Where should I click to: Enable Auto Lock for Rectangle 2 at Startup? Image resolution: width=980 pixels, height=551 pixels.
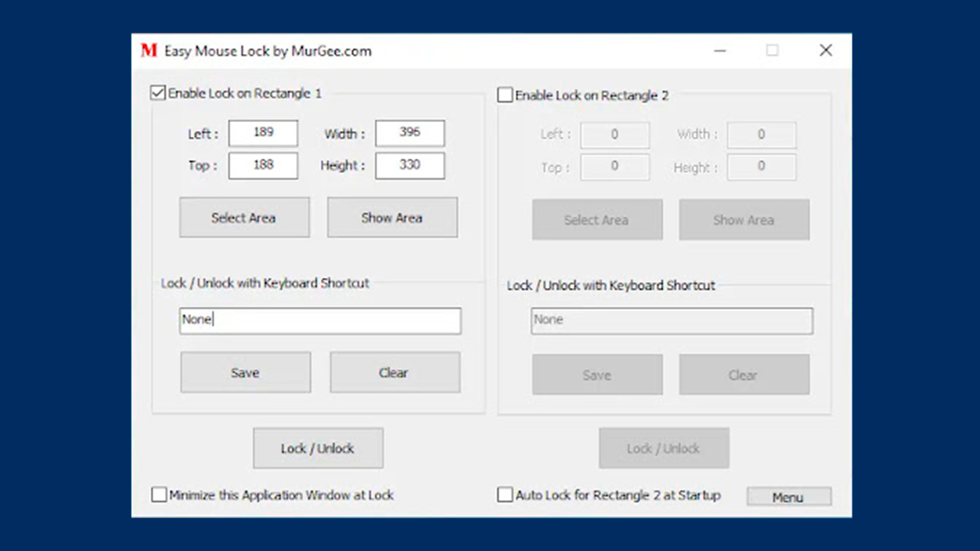pos(505,495)
